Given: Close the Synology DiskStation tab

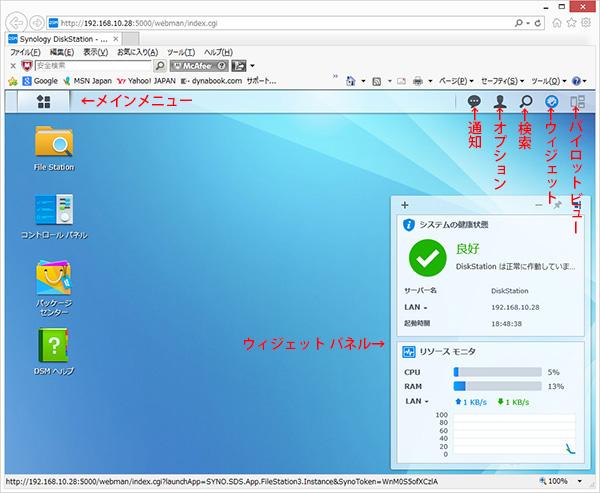Looking at the screenshot, I should point(116,39).
